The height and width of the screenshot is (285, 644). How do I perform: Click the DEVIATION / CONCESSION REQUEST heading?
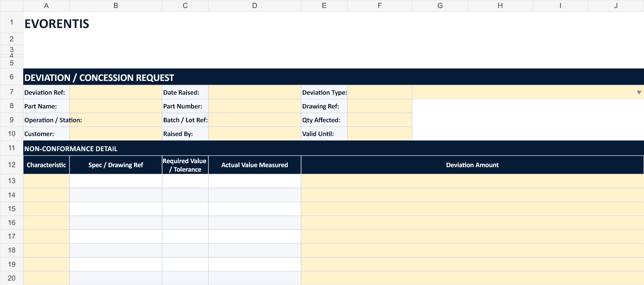pyautogui.click(x=99, y=78)
